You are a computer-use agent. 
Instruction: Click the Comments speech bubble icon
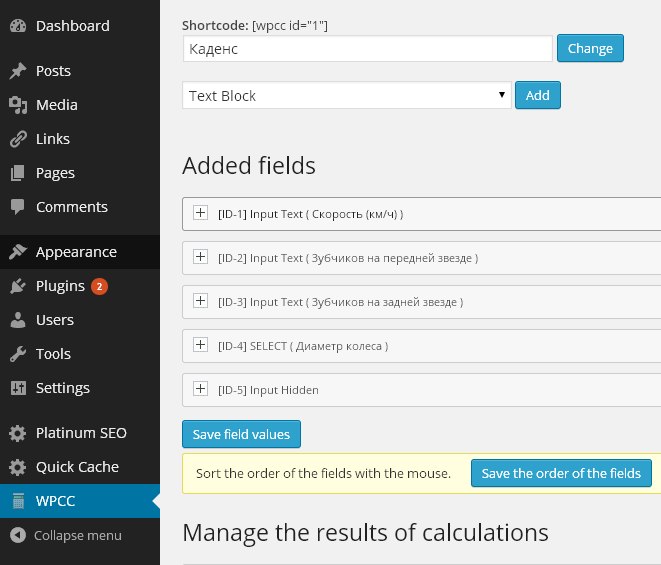(x=17, y=207)
